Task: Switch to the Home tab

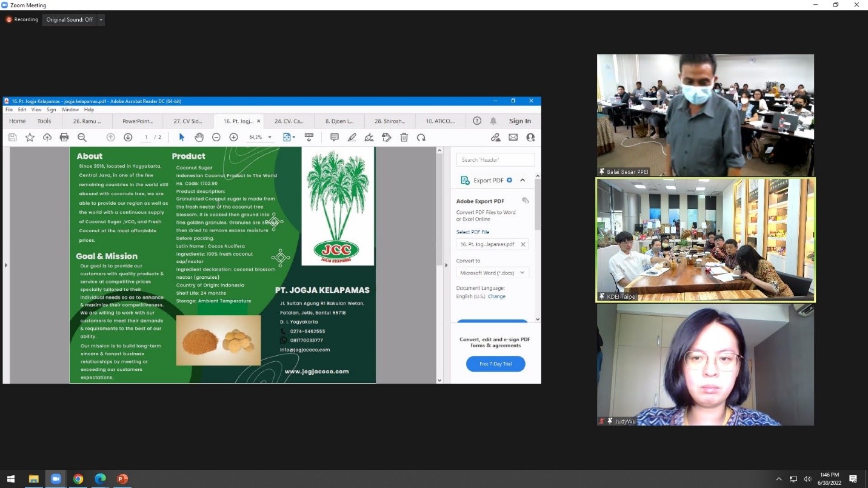Action: point(17,121)
